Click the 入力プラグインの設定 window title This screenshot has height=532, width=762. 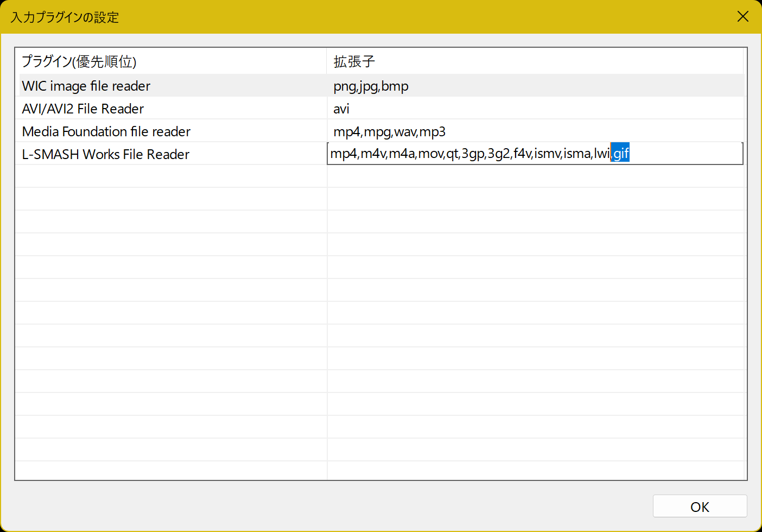tap(65, 17)
